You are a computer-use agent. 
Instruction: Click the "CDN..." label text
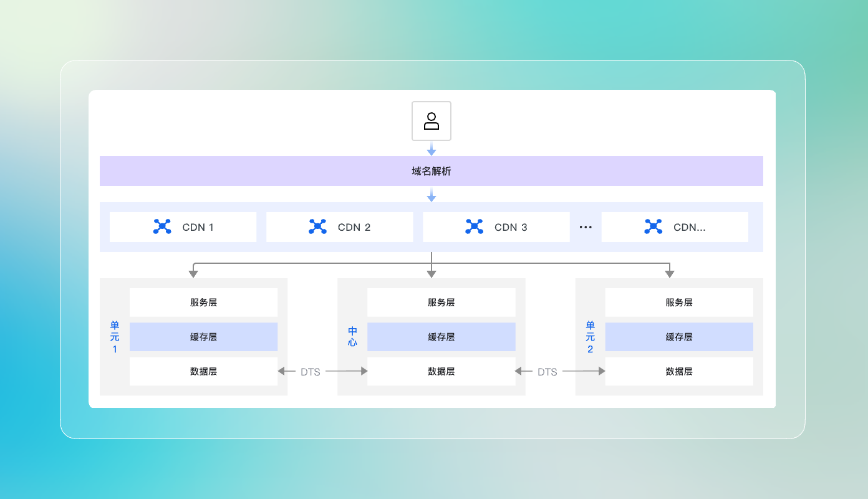coord(690,228)
